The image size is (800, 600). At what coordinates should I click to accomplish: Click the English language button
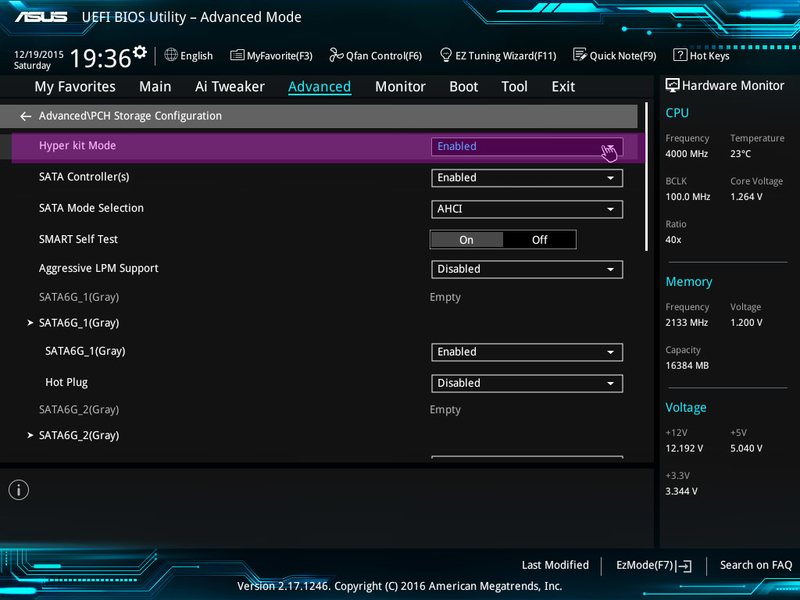[189, 55]
